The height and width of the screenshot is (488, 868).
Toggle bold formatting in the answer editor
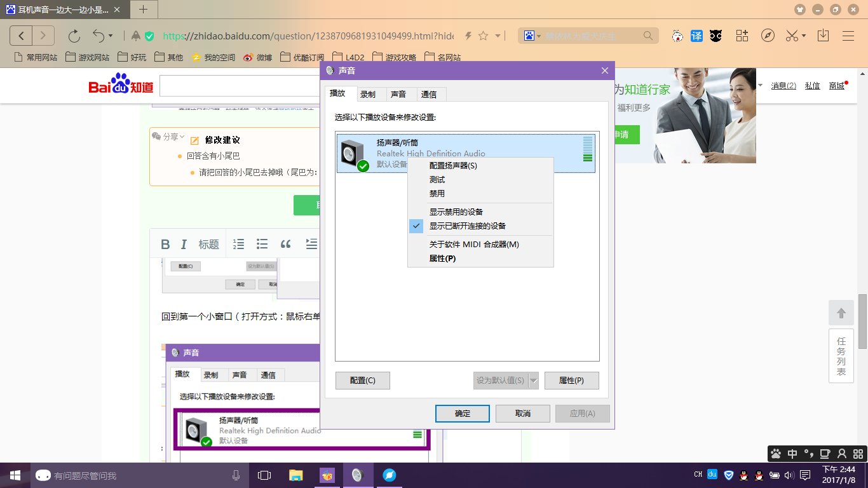(x=165, y=244)
